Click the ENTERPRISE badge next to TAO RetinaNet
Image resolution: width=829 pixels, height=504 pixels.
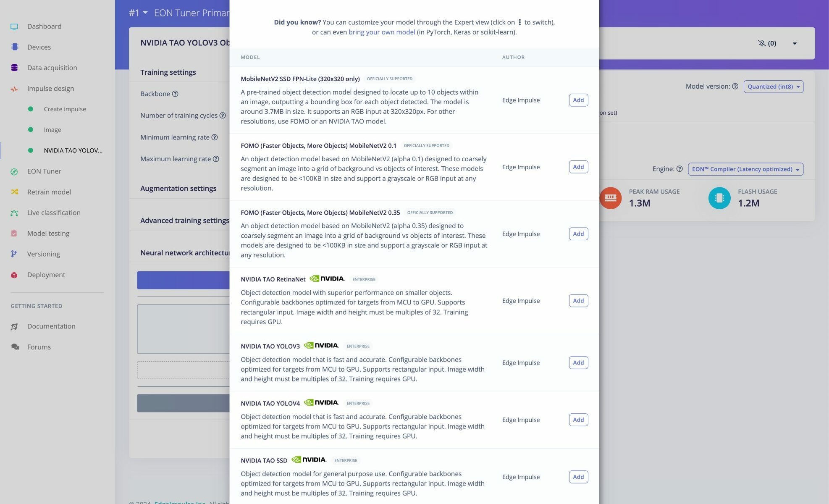364,279
